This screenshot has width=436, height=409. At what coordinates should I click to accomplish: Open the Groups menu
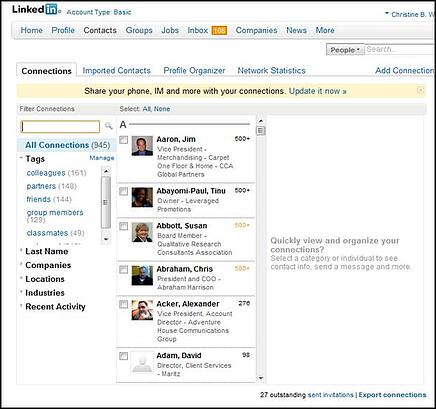139,30
